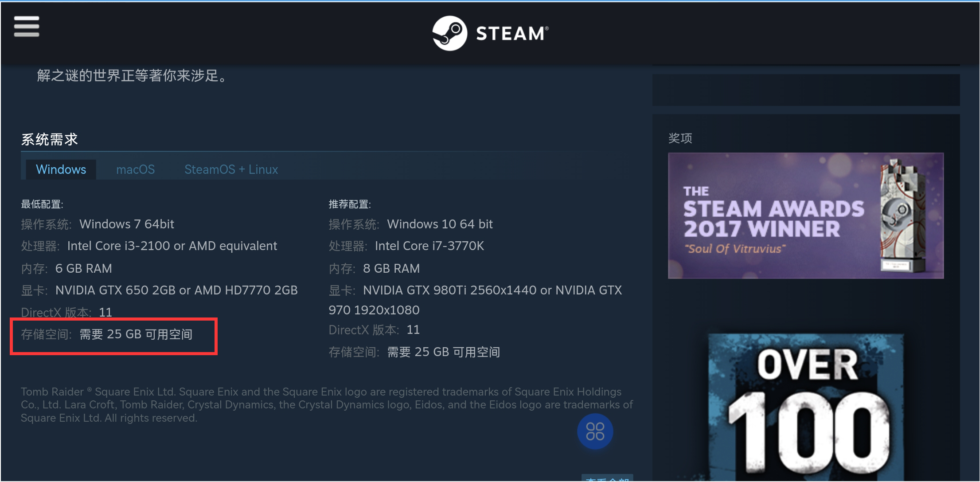Click the 系统需求 section heading
The height and width of the screenshot is (482, 980).
[50, 139]
